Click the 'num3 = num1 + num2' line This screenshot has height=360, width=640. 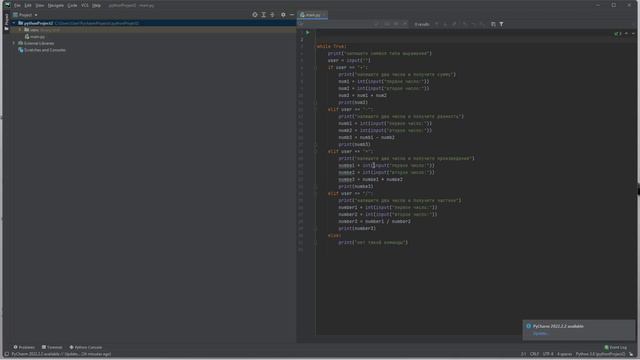coord(362,96)
